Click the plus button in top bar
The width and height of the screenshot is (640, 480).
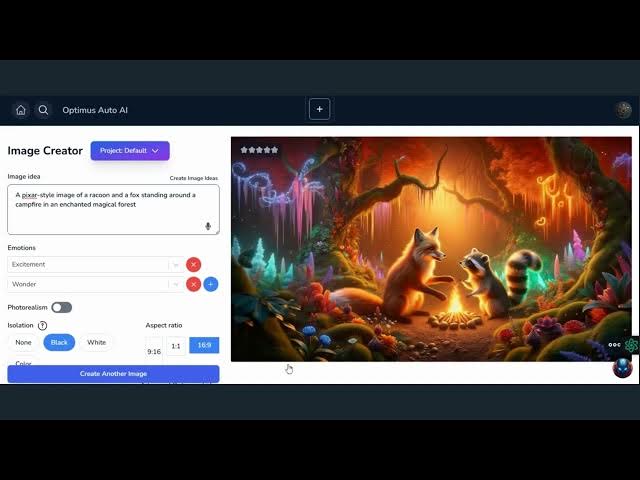pyautogui.click(x=319, y=109)
